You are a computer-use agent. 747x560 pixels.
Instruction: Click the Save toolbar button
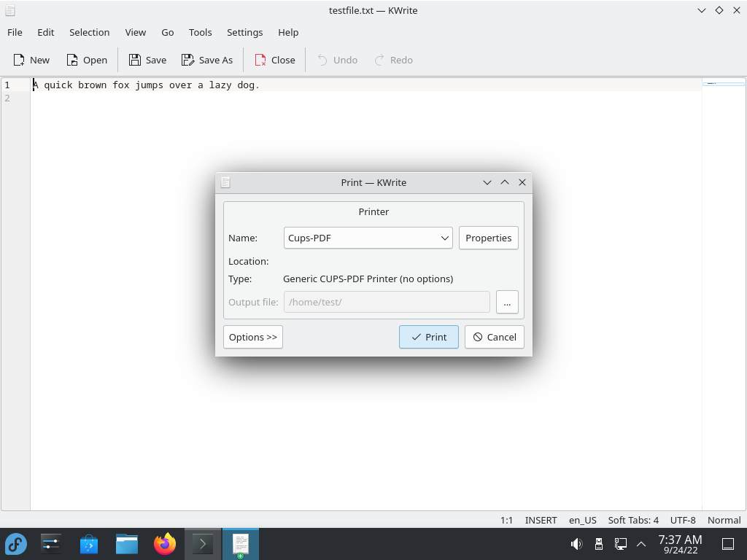coord(147,60)
